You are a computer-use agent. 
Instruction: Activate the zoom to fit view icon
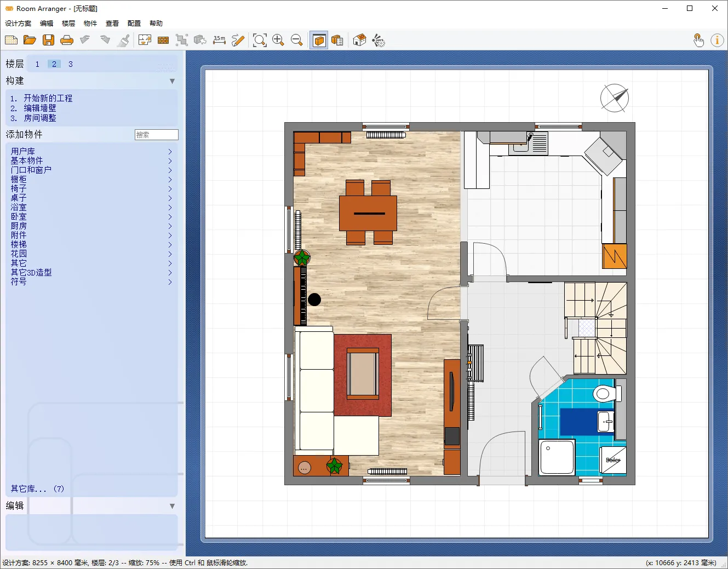(x=260, y=39)
